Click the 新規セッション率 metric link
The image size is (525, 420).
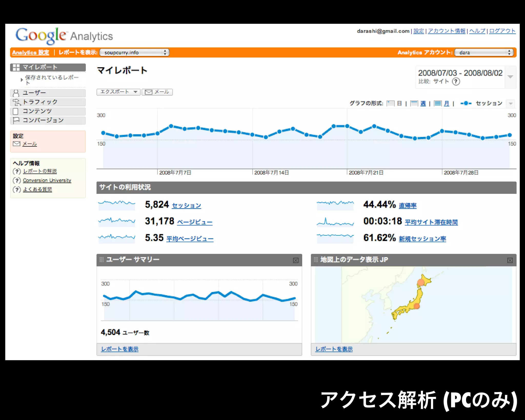point(422,239)
